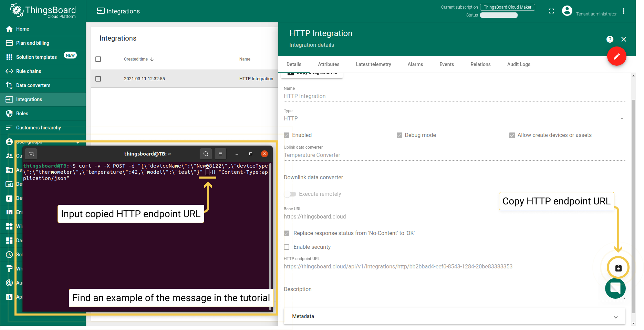This screenshot has height=330, width=644.
Task: Open White labeling paint roller icon
Action: [x=9, y=269]
